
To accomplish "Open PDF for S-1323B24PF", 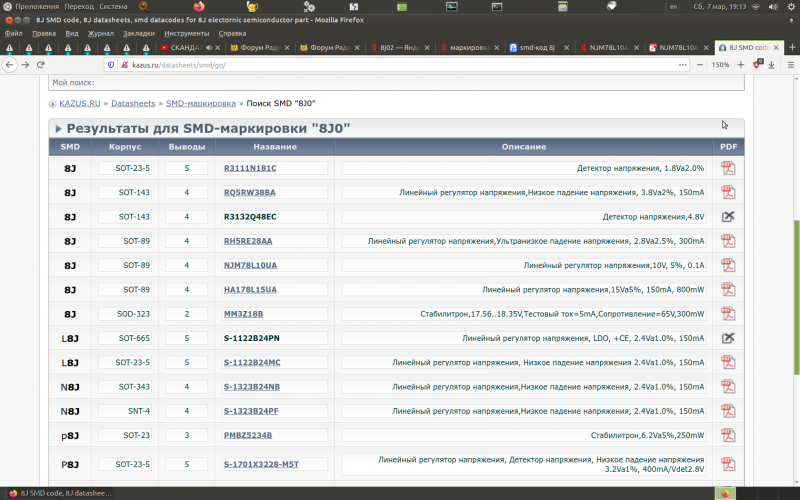I will 728,411.
